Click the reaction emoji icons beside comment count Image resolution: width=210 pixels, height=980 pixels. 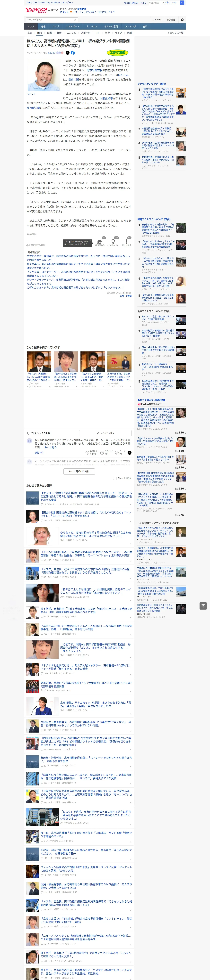[x=60, y=53]
